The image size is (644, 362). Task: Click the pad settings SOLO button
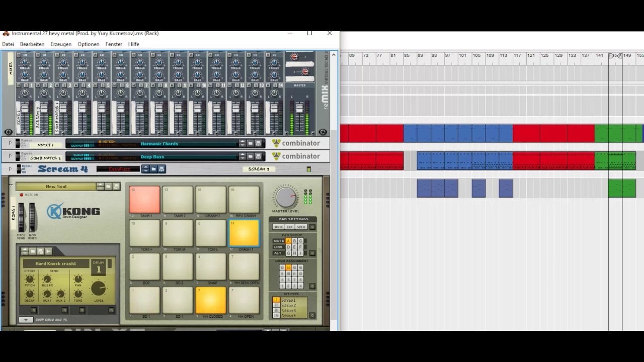tap(301, 227)
